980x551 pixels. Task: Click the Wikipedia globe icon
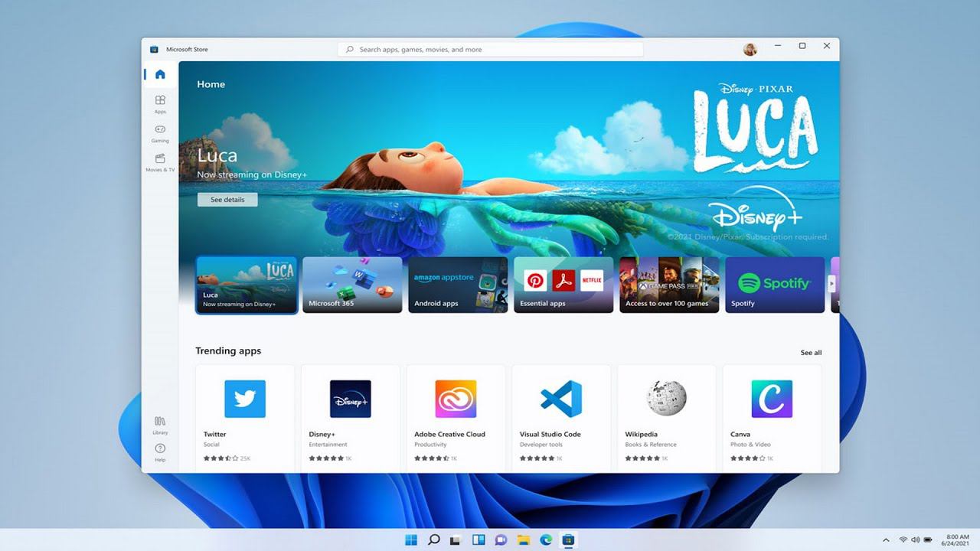click(666, 399)
